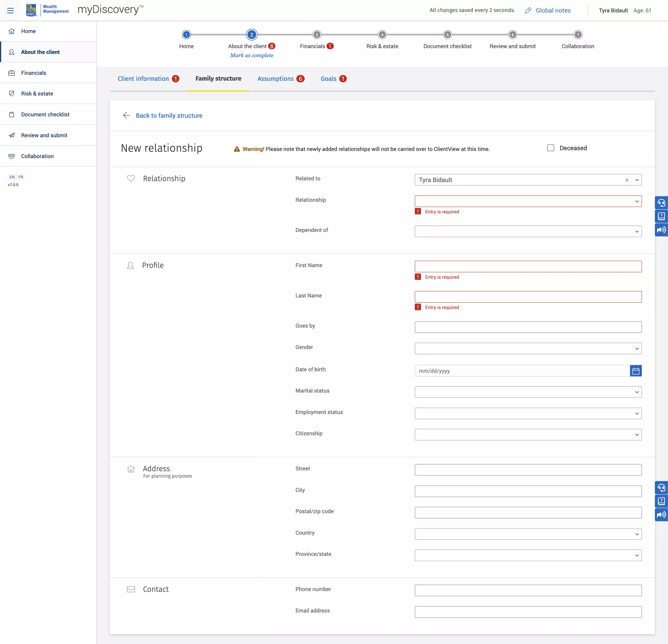Image resolution: width=668 pixels, height=644 pixels.
Task: Click help book icon beside Postal/zip code
Action: pyautogui.click(x=661, y=501)
